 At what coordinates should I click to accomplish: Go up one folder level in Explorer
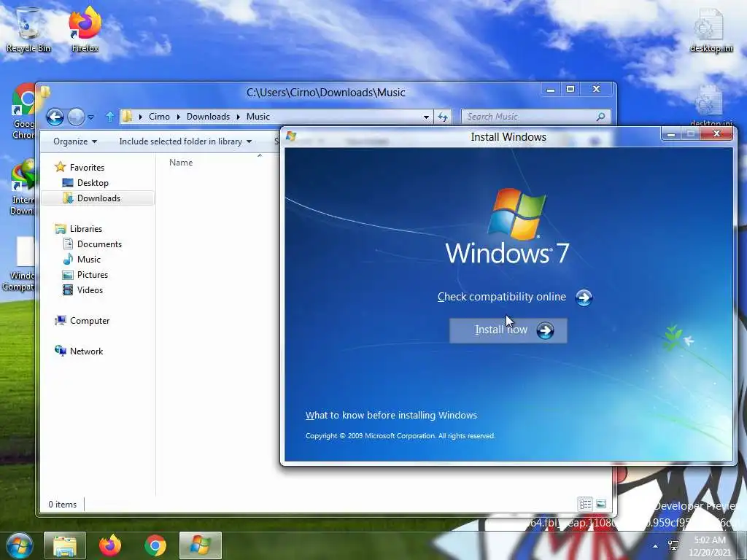pos(110,117)
